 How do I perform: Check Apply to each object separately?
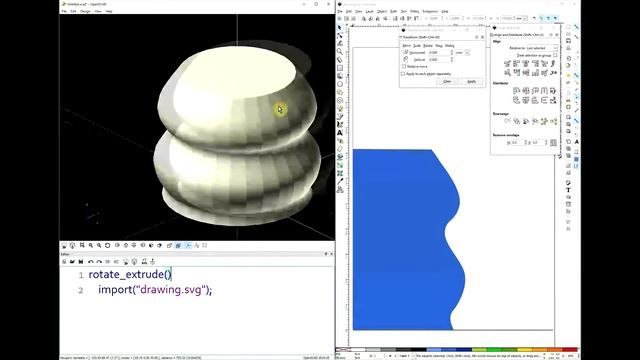[403, 74]
